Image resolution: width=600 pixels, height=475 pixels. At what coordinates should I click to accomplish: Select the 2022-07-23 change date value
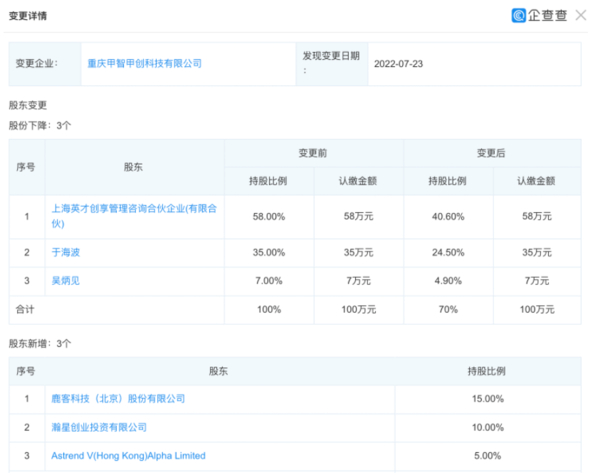point(399,63)
